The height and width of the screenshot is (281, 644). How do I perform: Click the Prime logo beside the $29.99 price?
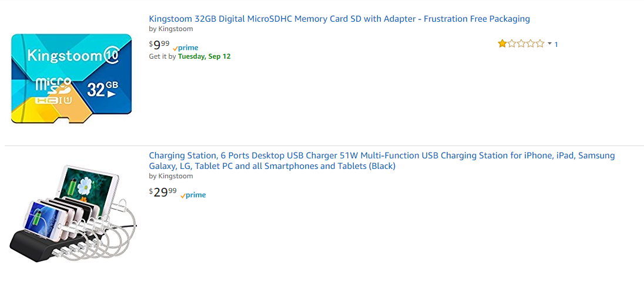193,195
